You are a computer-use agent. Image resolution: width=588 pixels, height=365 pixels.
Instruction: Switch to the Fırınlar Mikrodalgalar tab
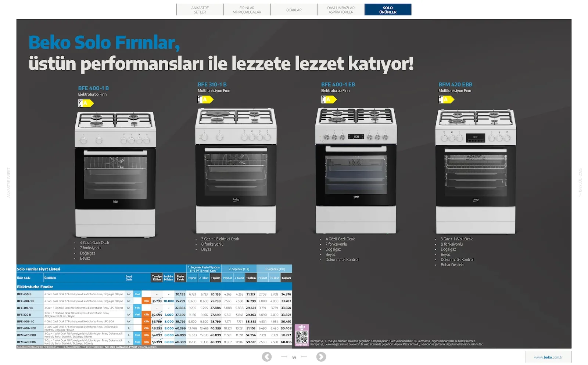point(247,10)
